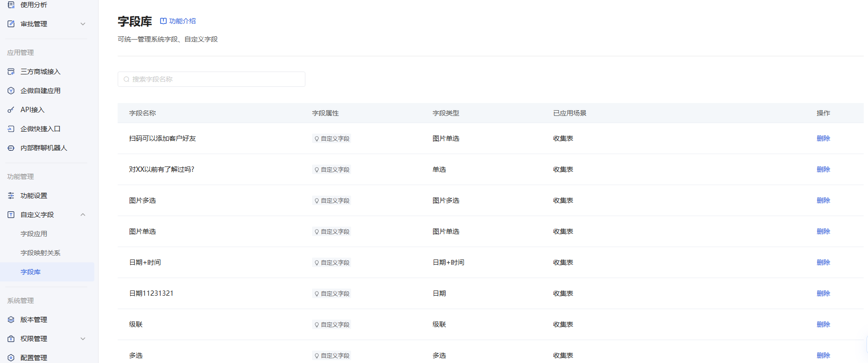Viewport: 868px width, 363px height.
Task: Click the 自定义字段 icon in sidebar
Action: click(x=11, y=215)
